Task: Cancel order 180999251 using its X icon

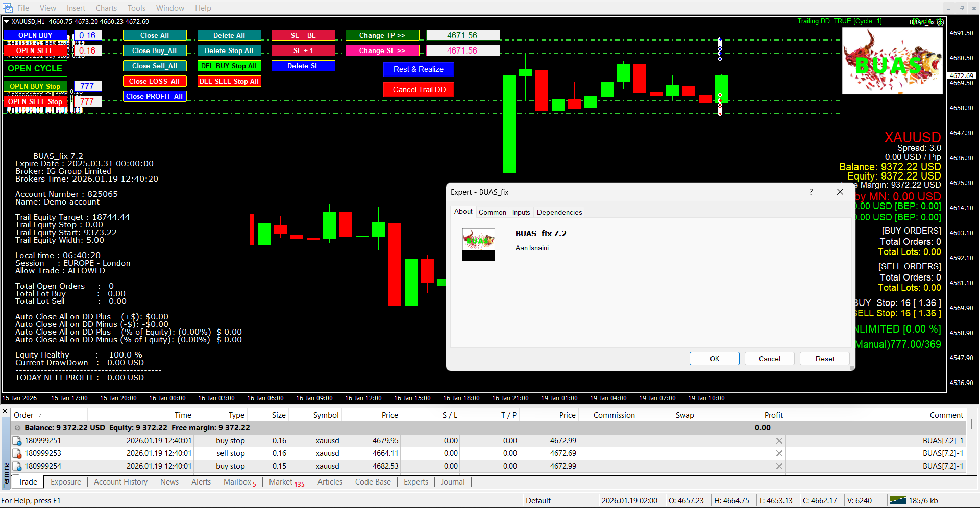Action: 779,441
